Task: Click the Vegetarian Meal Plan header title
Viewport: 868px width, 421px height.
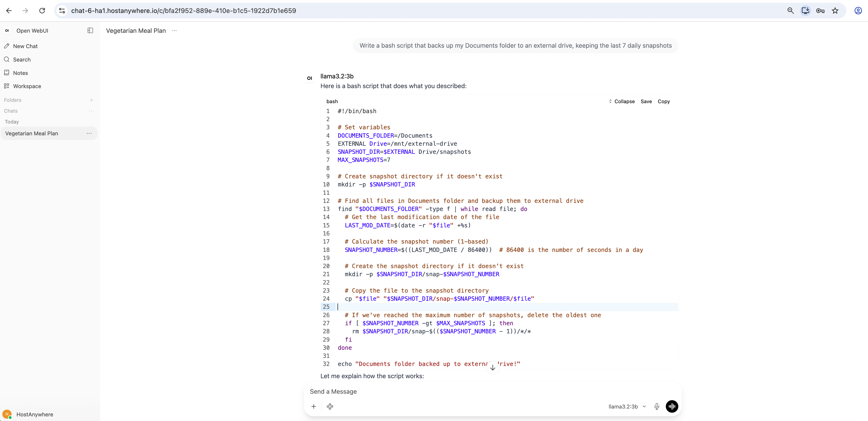Action: pyautogui.click(x=136, y=31)
